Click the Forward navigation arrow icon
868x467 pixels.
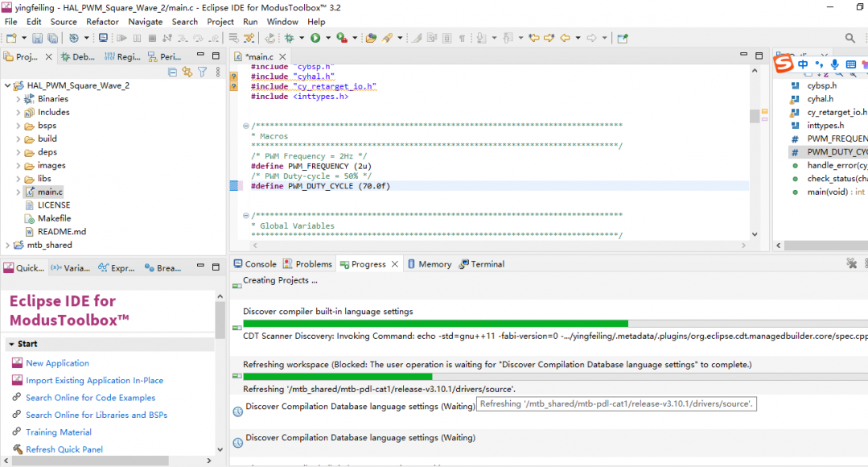coord(592,38)
